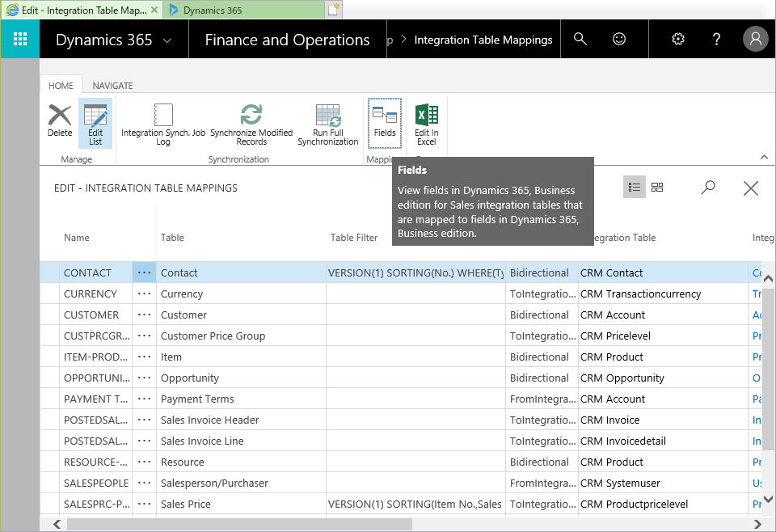Image resolution: width=776 pixels, height=532 pixels.
Task: Select the Customer Price Group table cell
Action: [x=242, y=336]
